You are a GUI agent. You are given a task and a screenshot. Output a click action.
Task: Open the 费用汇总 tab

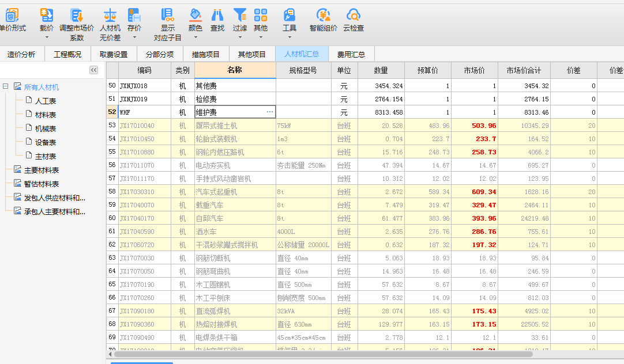351,55
